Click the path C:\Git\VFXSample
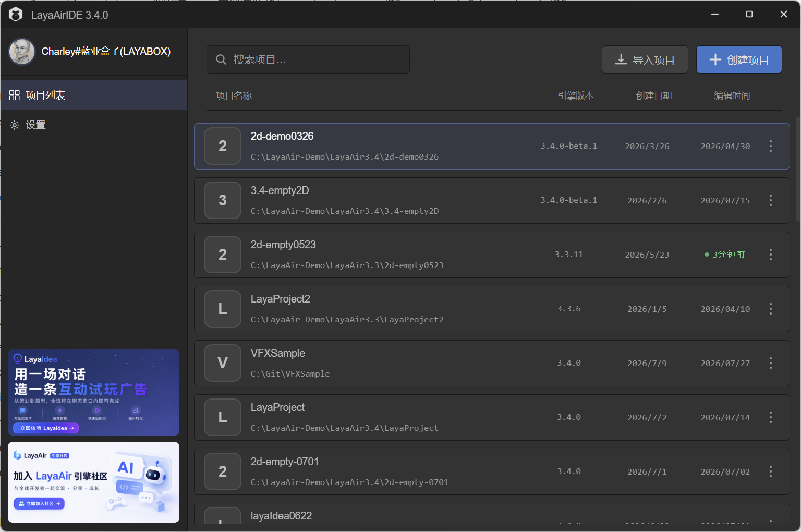The width and height of the screenshot is (801, 532). click(290, 374)
